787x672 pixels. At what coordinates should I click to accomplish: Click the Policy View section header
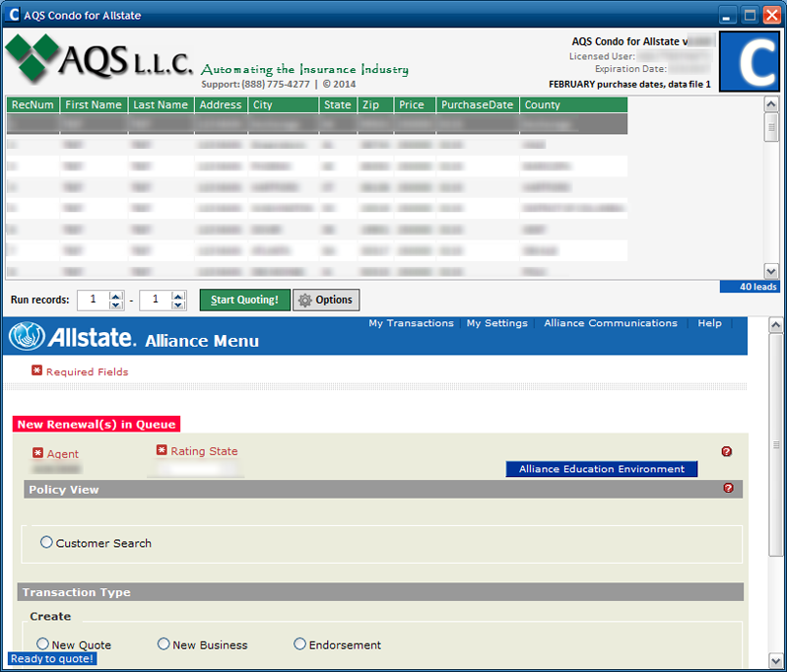[383, 489]
